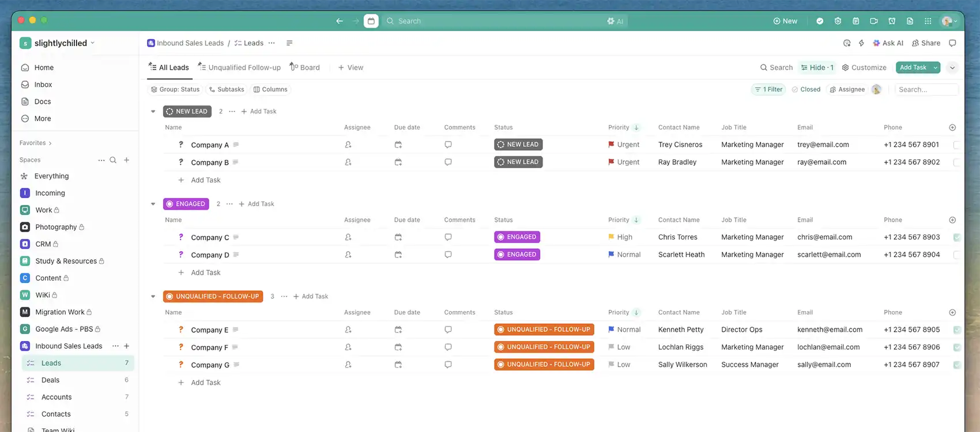Click the Share button
The width and height of the screenshot is (980, 432).
926,43
